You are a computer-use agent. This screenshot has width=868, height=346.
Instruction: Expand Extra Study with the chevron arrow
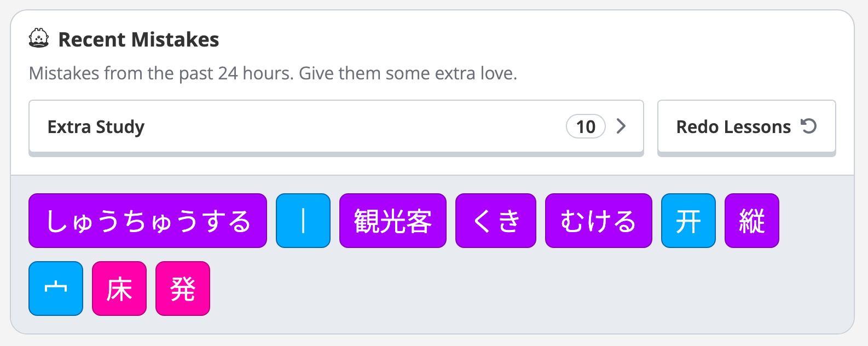(x=621, y=126)
